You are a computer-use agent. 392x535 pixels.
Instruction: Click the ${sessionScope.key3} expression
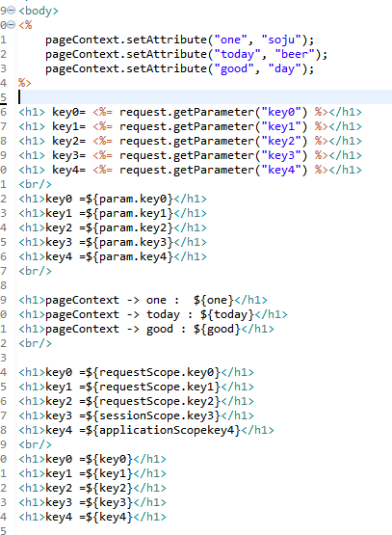click(153, 415)
